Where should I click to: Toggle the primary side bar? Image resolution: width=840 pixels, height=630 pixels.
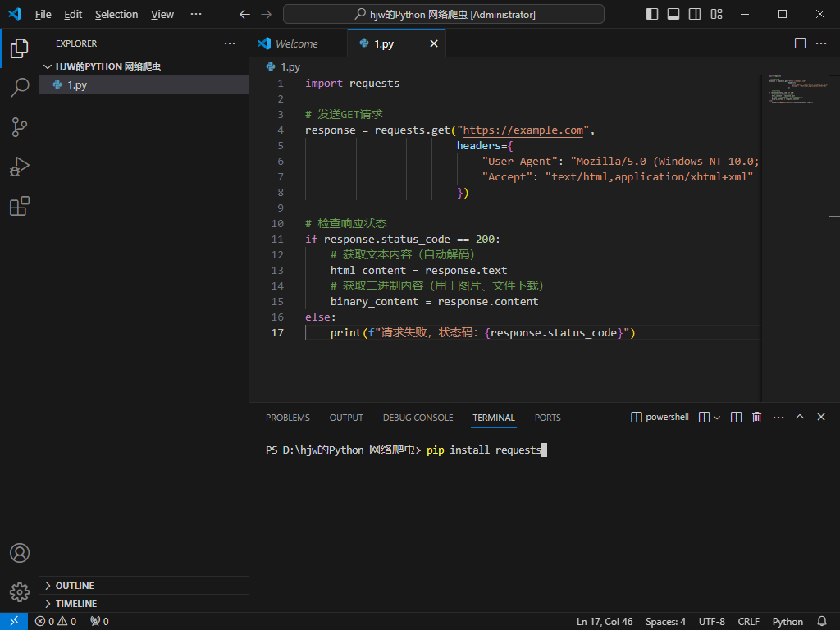652,15
